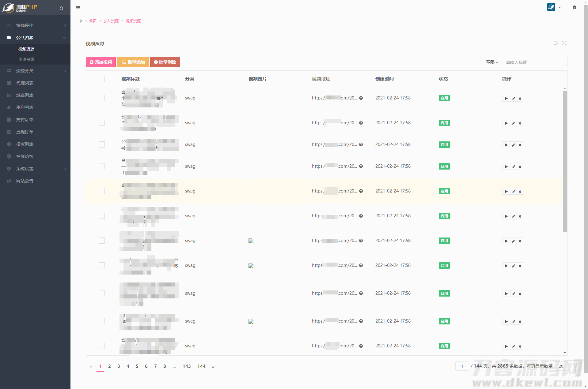This screenshot has height=389, width=588.
Task: Click the 请输入标题 search field
Action: click(x=534, y=62)
